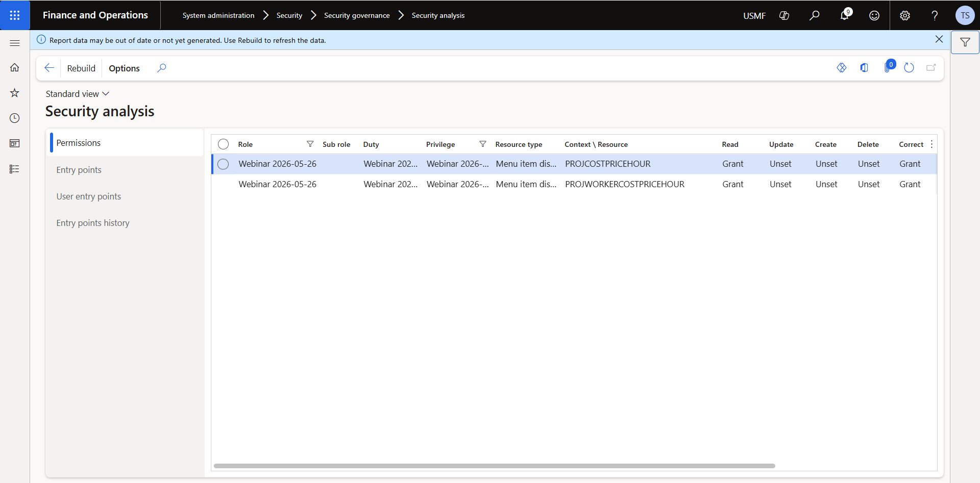Open the app launcher waffle icon
Viewport: 980px width, 483px height.
(15, 15)
